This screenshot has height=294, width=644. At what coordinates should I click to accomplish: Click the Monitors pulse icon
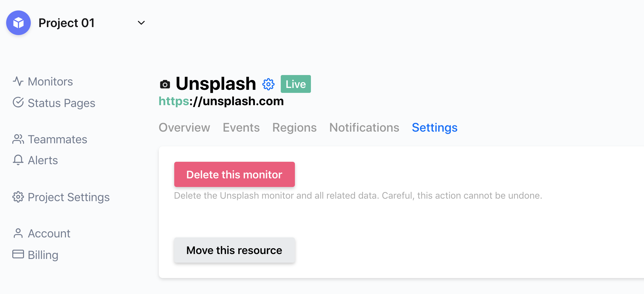tap(18, 81)
